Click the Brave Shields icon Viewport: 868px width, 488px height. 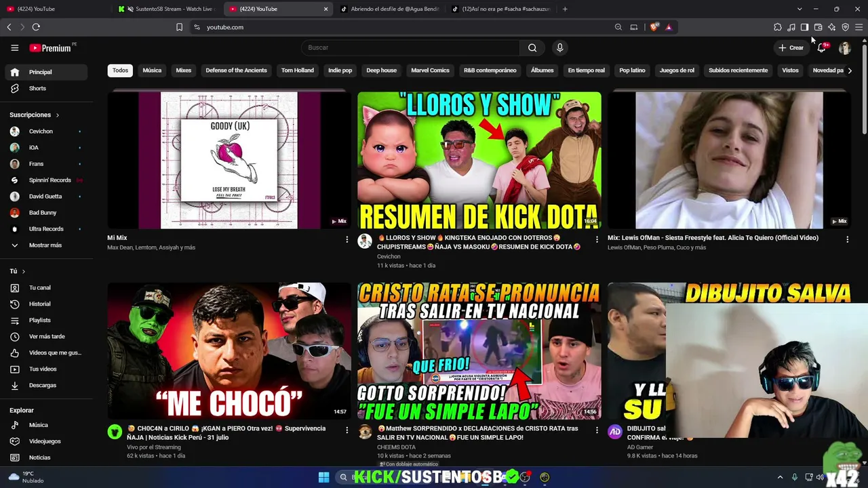654,27
